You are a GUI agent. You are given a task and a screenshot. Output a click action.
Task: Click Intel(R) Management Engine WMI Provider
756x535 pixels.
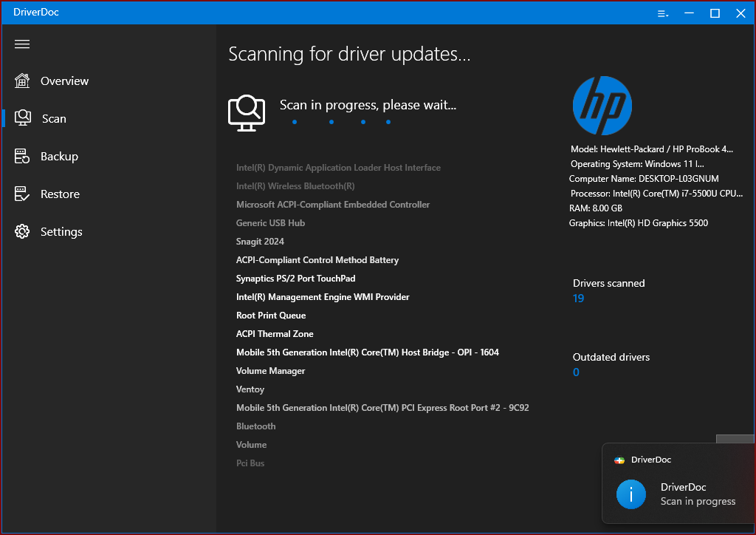click(x=323, y=297)
